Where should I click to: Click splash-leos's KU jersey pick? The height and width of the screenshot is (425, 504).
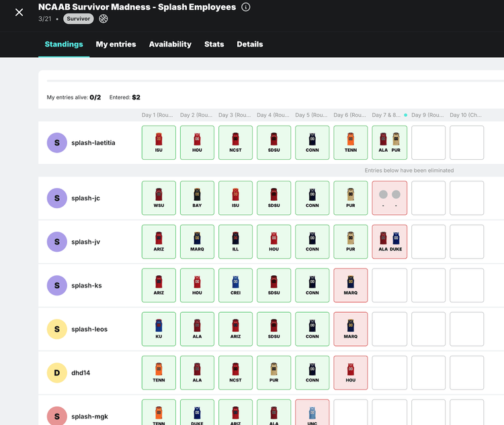coord(159,329)
